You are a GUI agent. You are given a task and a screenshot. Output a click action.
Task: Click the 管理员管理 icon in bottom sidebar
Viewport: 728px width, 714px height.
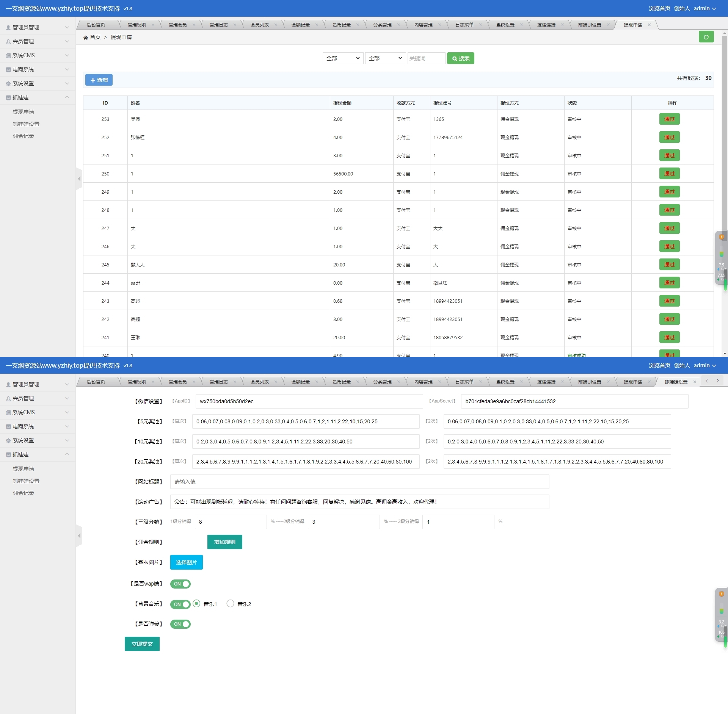click(8, 384)
